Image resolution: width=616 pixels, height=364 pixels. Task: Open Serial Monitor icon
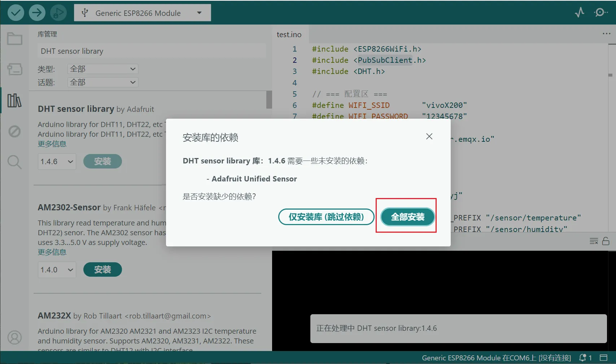(x=600, y=13)
